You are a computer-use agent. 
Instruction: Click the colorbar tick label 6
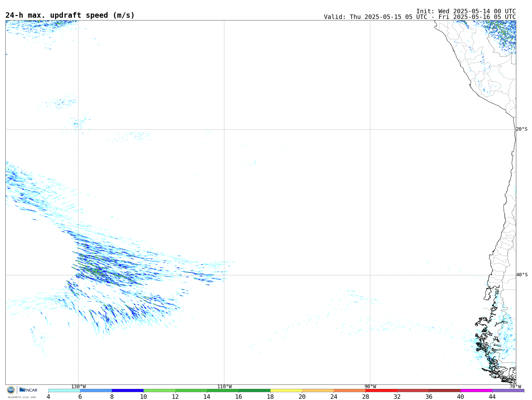point(80,397)
